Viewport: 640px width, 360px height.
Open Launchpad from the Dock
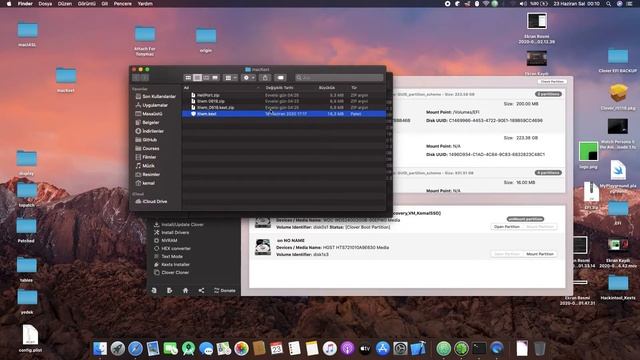pos(118,349)
